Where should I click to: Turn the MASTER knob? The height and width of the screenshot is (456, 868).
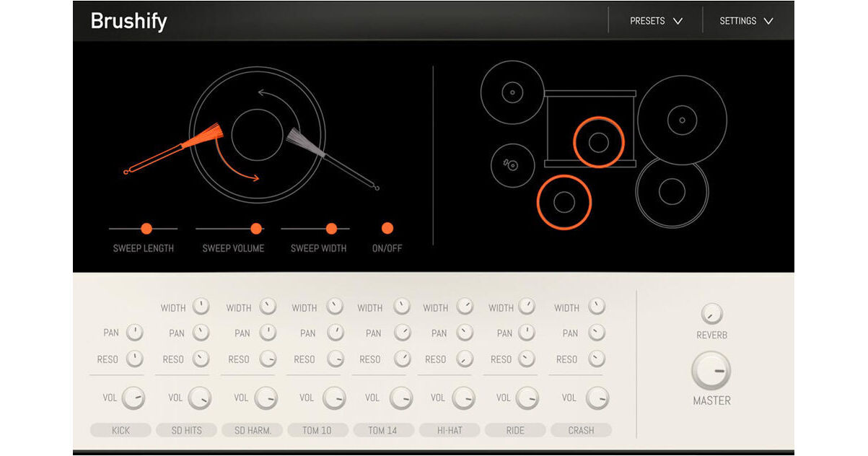tap(711, 370)
